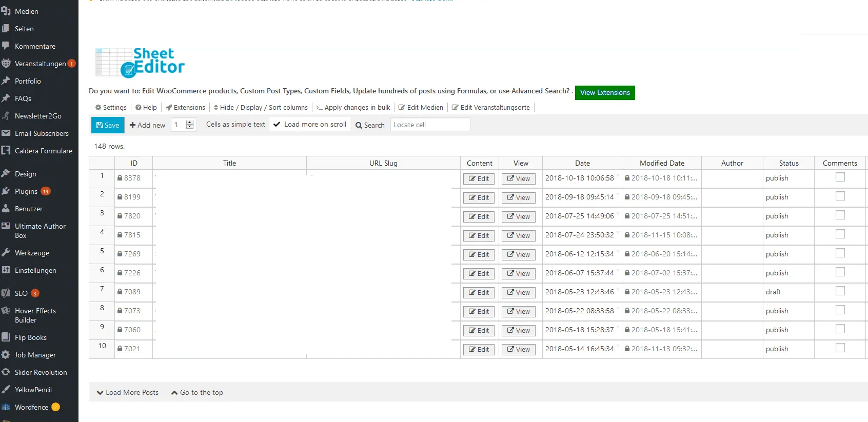Click the Modified Date column header

662,163
